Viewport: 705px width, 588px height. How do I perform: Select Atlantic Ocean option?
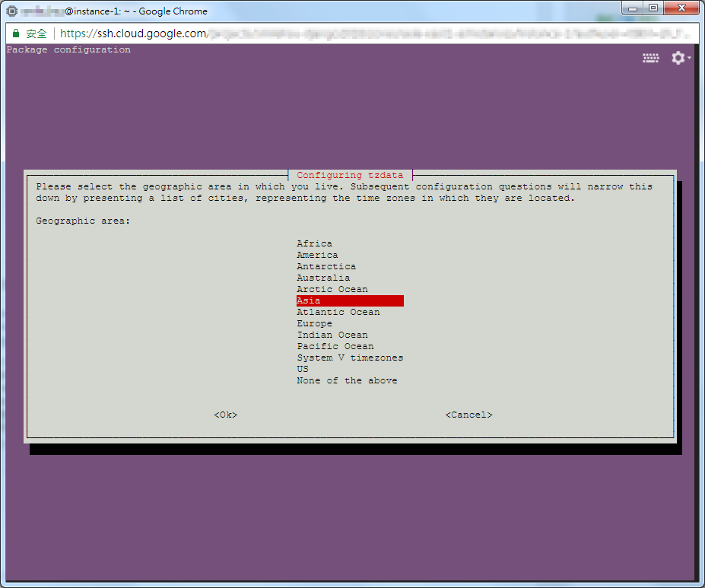338,312
